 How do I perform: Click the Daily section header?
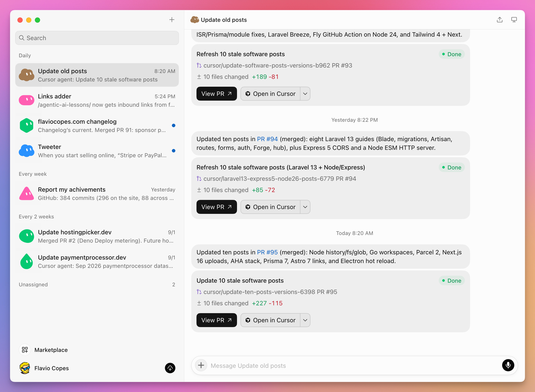click(25, 56)
